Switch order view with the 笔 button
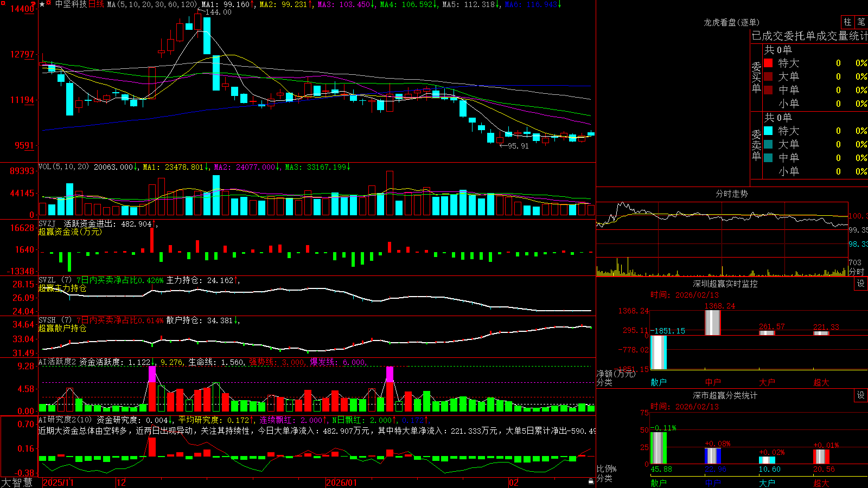868x488 pixels. pos(861,22)
